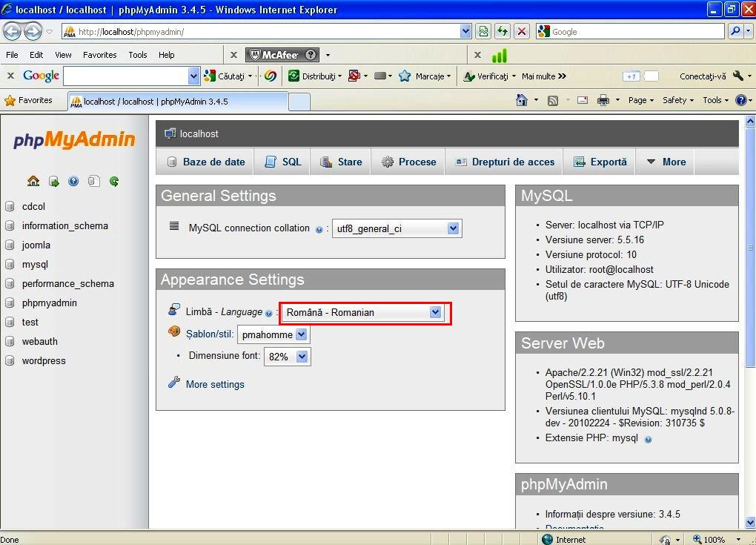The width and height of the screenshot is (756, 545).
Task: Open the Baze de date tab
Action: (x=205, y=162)
